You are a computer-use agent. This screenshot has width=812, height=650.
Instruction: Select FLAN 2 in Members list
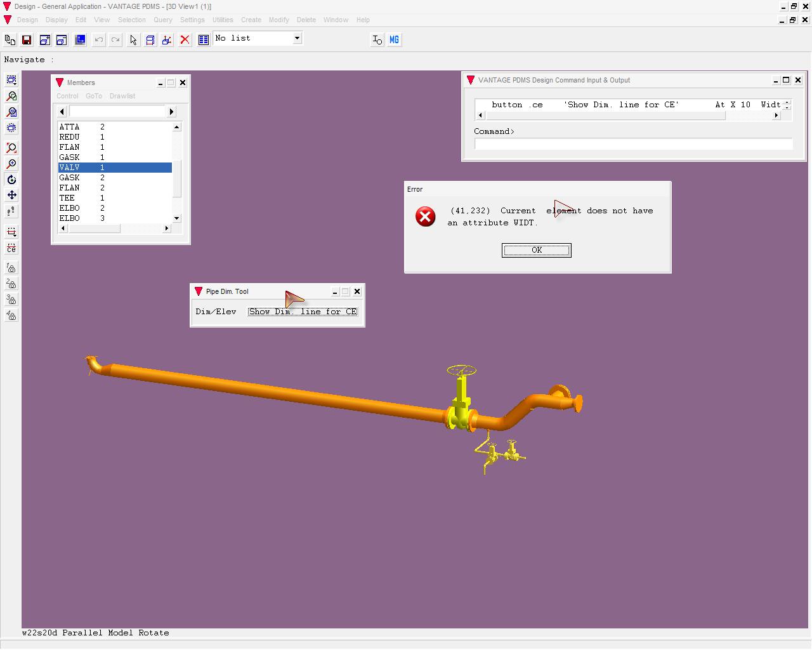point(115,188)
